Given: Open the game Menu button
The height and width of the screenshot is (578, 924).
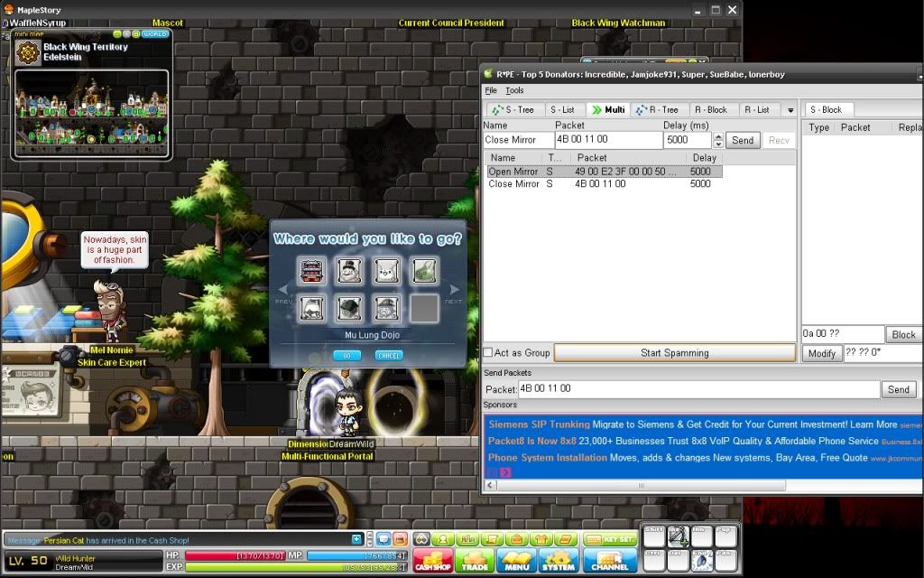Looking at the screenshot, I should pyautogui.click(x=517, y=560).
